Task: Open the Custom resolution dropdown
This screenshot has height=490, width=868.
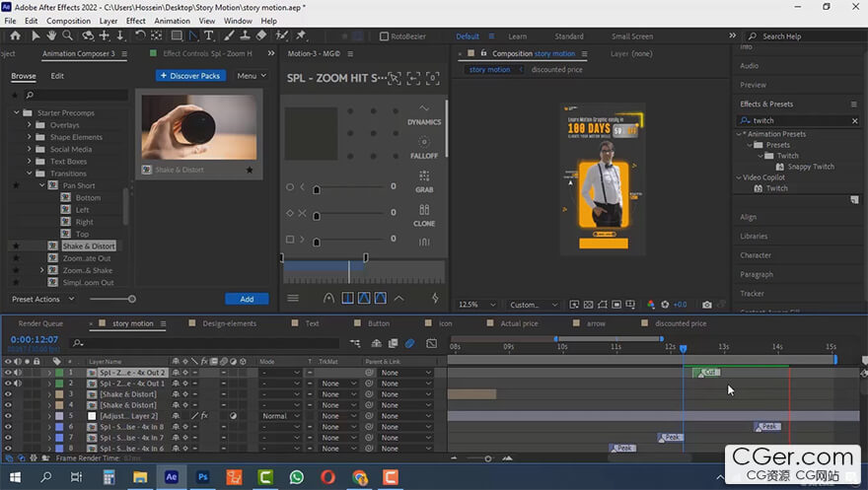Action: (534, 305)
